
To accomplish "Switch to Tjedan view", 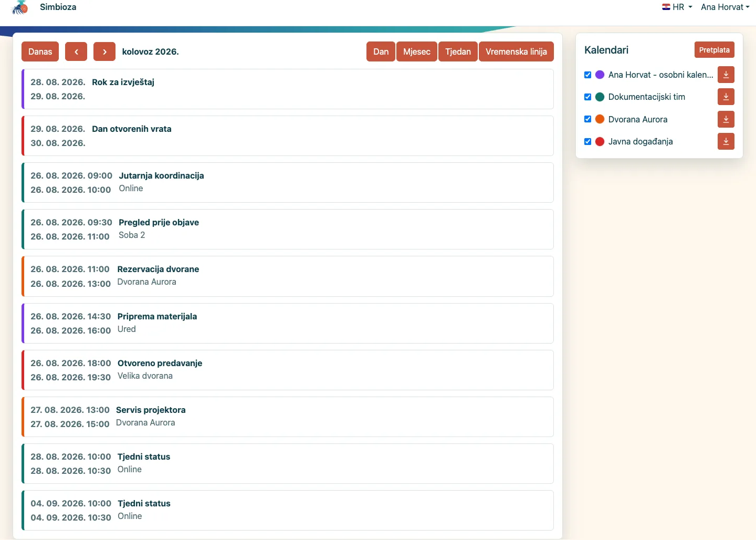I will (x=458, y=51).
